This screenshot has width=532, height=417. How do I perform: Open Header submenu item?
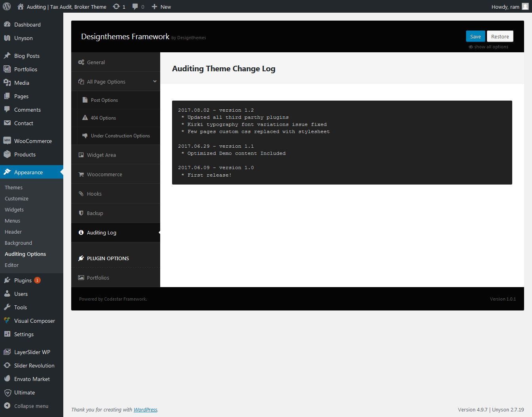click(13, 232)
